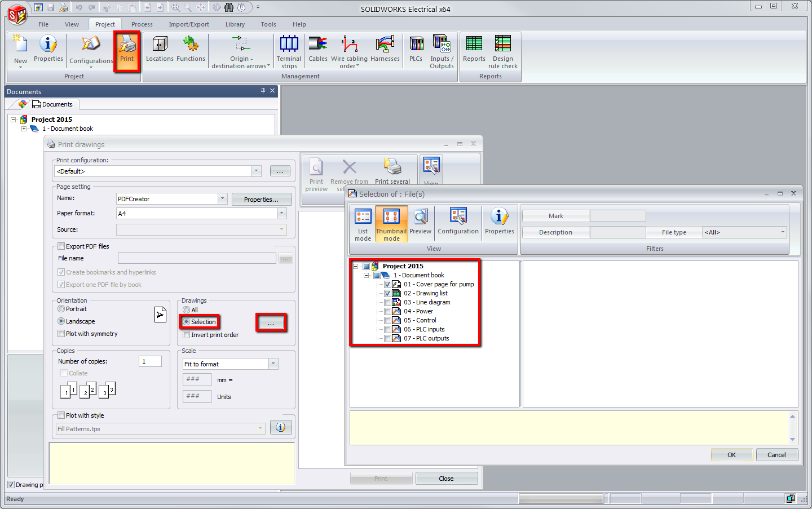Uncheck 01 - Cover page for pump
The image size is (812, 509).
click(387, 284)
